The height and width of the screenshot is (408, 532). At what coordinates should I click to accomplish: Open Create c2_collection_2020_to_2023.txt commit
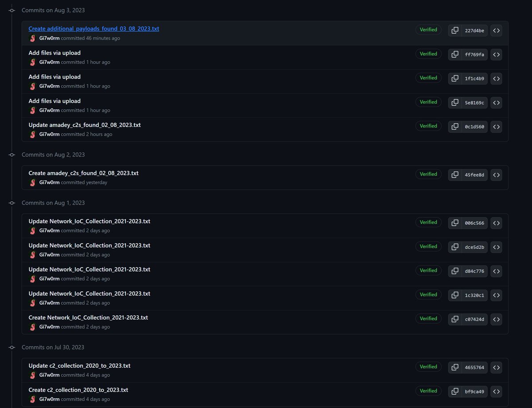tap(78, 390)
